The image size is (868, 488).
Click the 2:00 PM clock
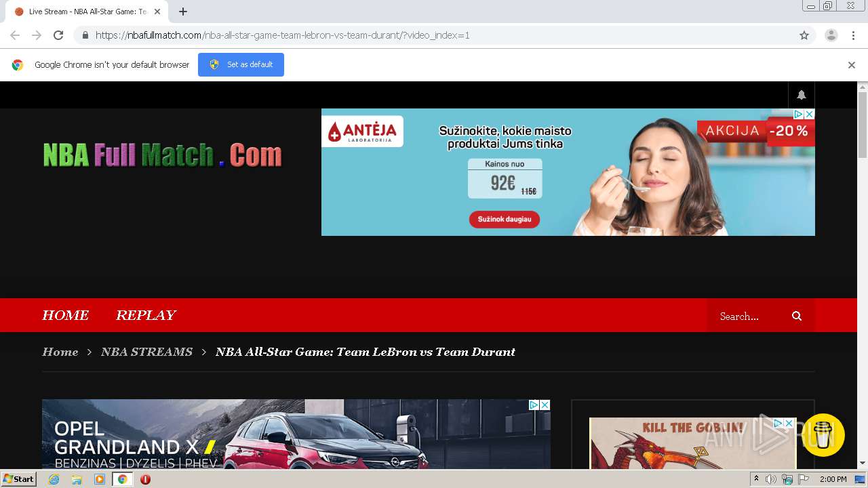[x=833, y=479]
